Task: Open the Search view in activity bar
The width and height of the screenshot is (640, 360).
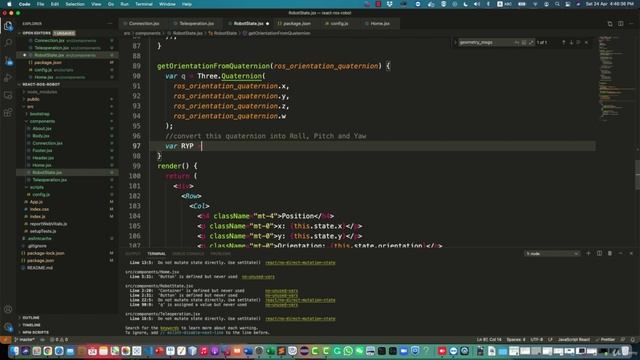Action: pos(8,42)
